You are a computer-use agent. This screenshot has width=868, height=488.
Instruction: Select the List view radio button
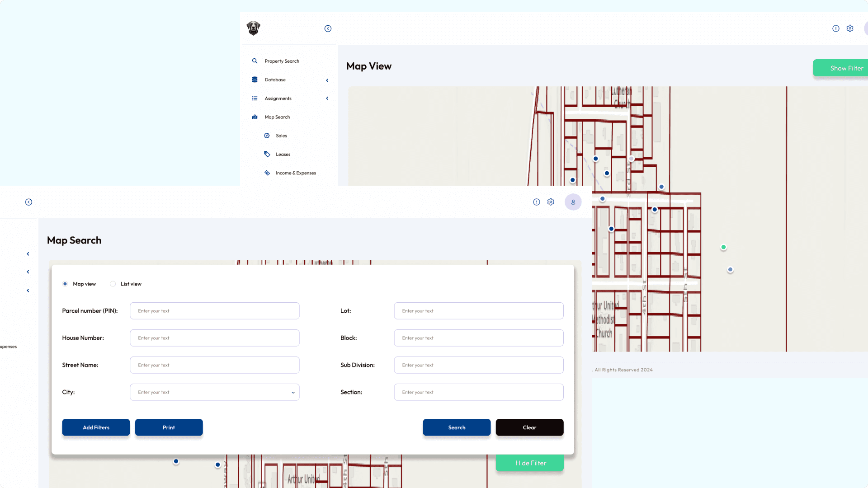pyautogui.click(x=113, y=284)
